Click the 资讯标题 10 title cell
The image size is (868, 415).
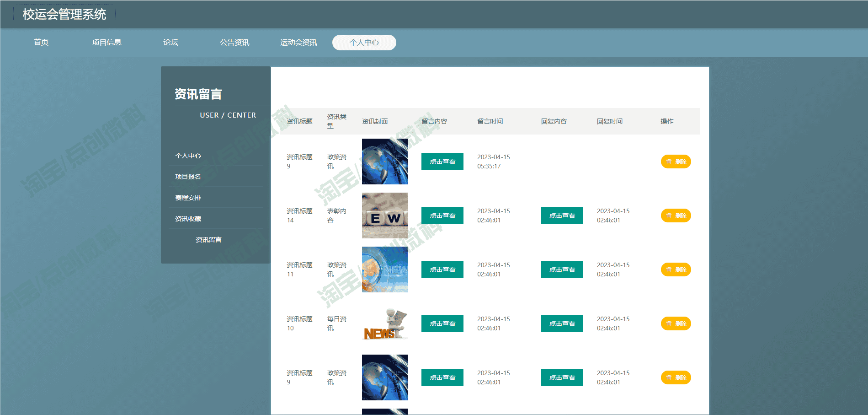(x=299, y=323)
